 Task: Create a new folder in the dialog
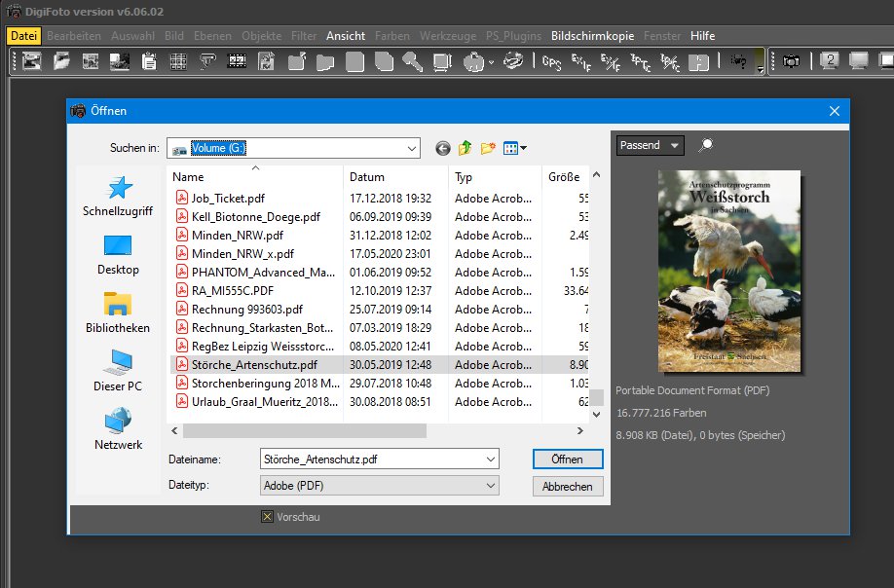[x=488, y=148]
